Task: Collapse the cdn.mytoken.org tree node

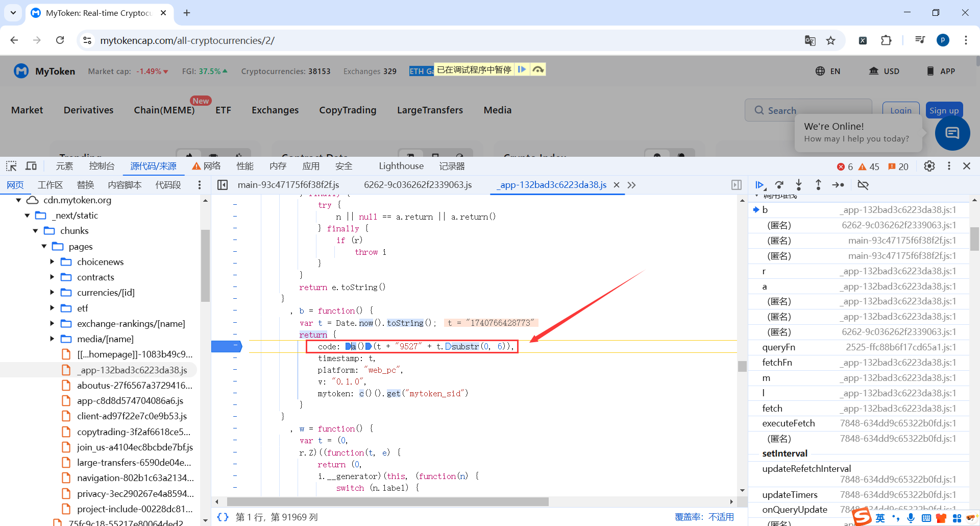Action: pos(19,200)
